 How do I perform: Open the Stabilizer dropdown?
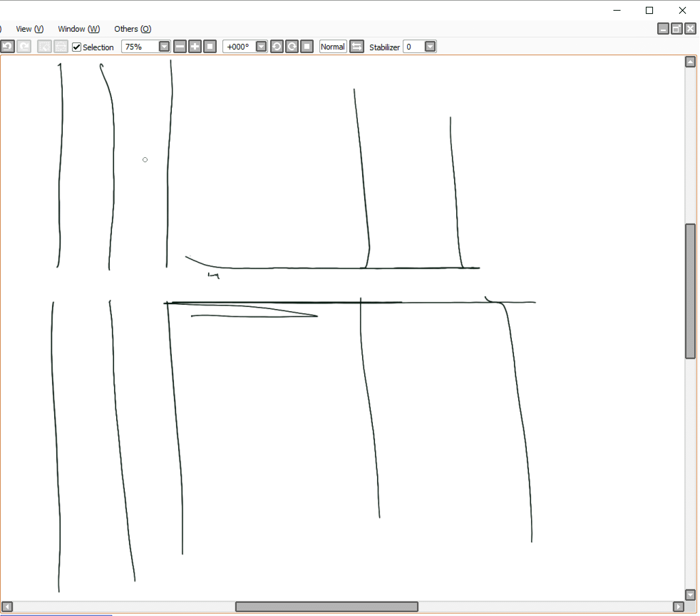[430, 47]
